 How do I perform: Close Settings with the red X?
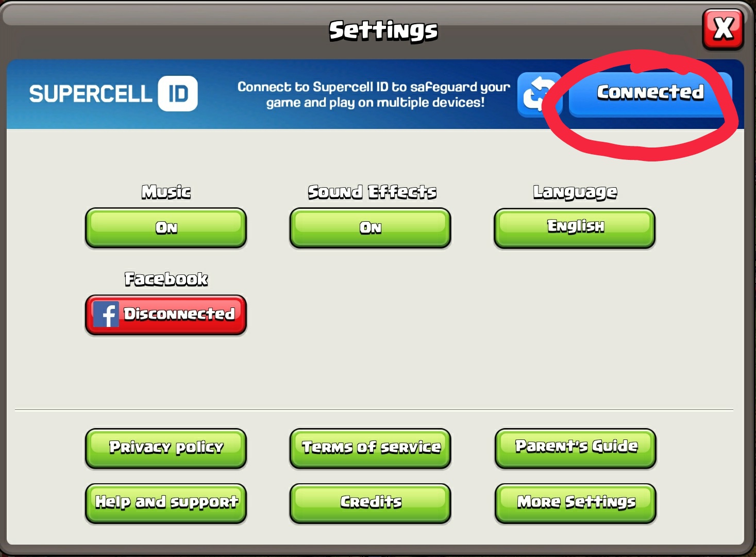[x=723, y=29]
